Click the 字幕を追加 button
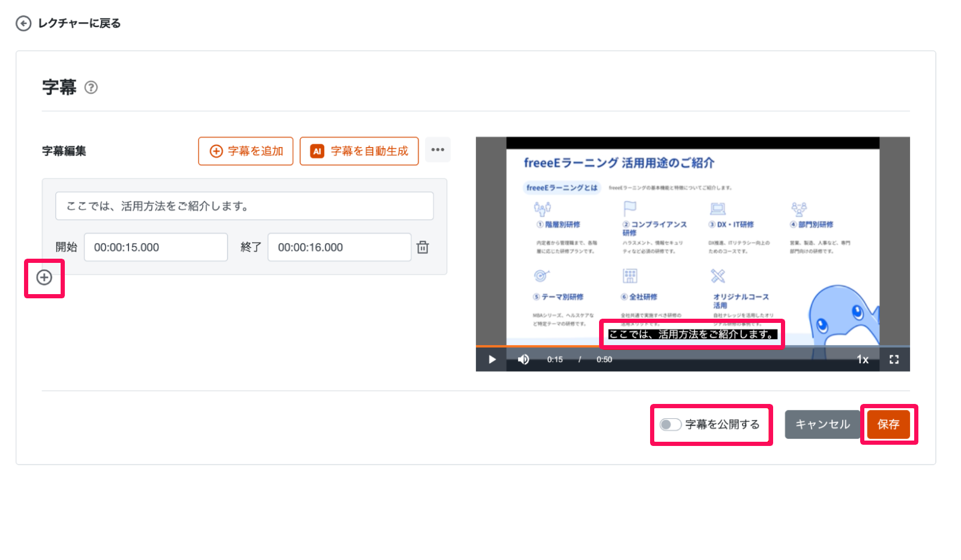 coord(246,151)
